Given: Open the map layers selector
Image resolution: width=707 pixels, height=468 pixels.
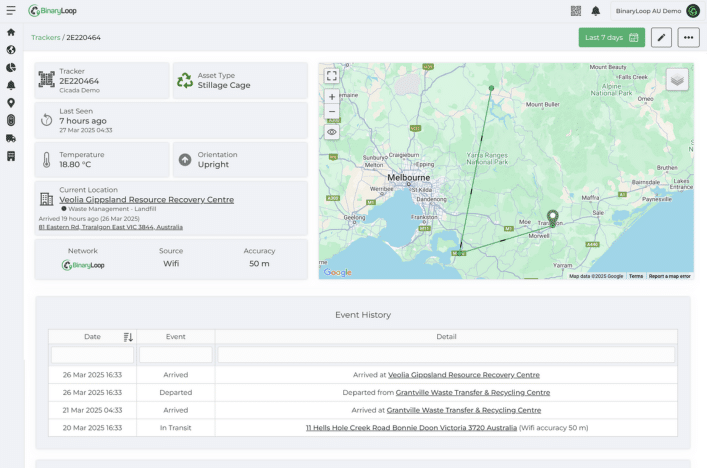Looking at the screenshot, I should 677,80.
